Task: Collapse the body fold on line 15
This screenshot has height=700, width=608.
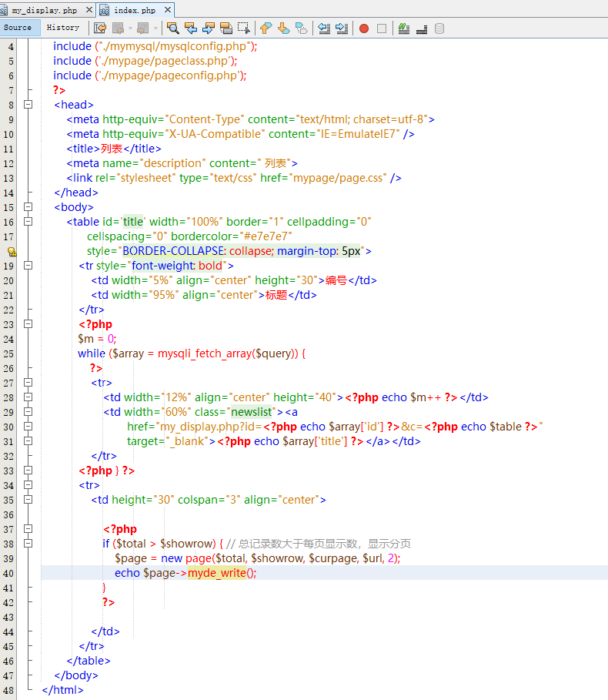Action: pos(28,207)
